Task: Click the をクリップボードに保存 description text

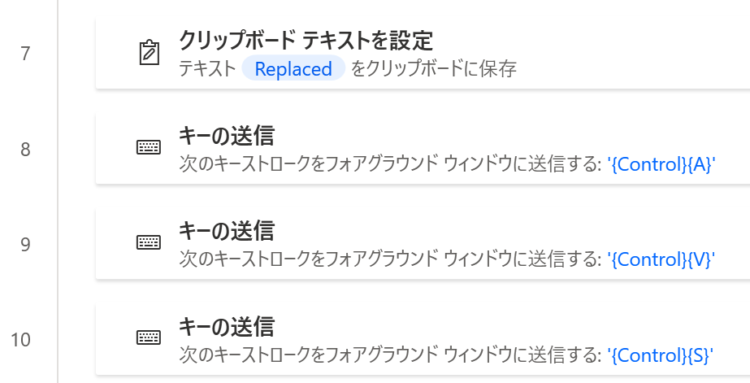Action: tap(434, 69)
